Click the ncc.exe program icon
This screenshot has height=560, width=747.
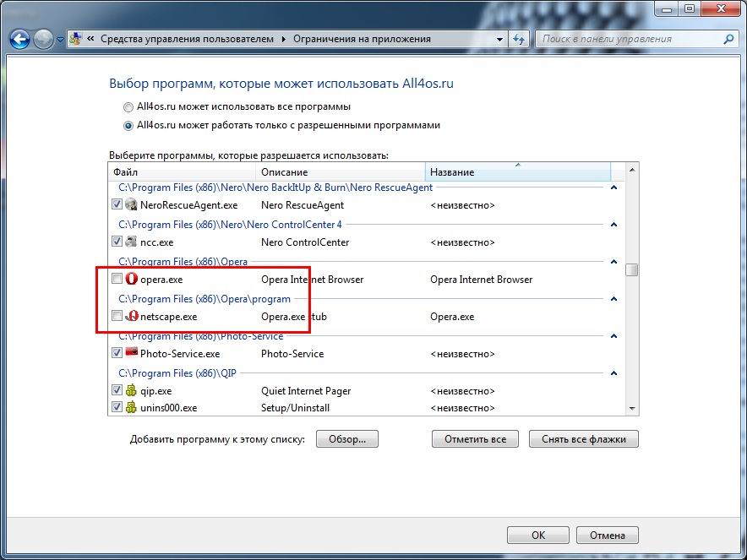pos(131,242)
